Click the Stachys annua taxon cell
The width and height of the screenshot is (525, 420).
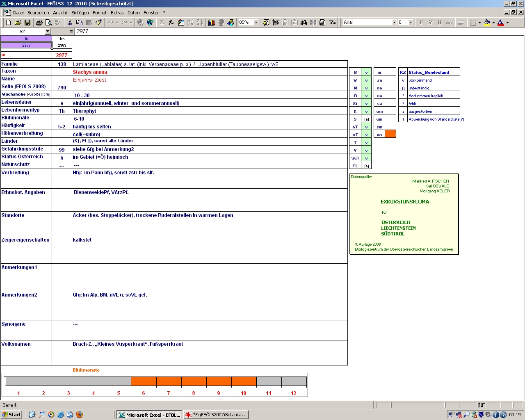(x=210, y=72)
